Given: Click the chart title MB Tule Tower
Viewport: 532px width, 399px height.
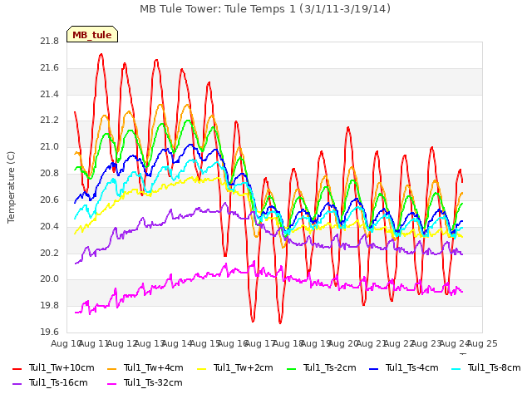Looking at the screenshot, I should 265,9.
